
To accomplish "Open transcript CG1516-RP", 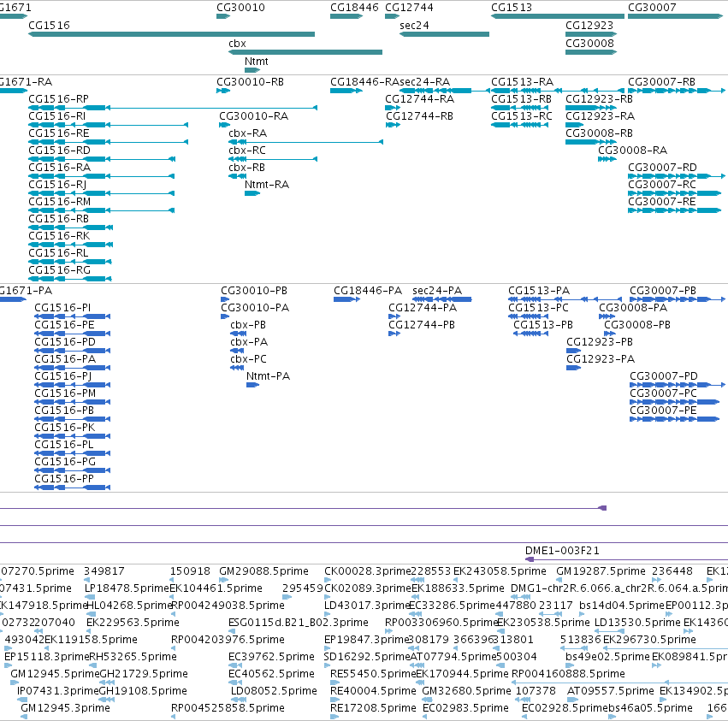I will point(58,99).
